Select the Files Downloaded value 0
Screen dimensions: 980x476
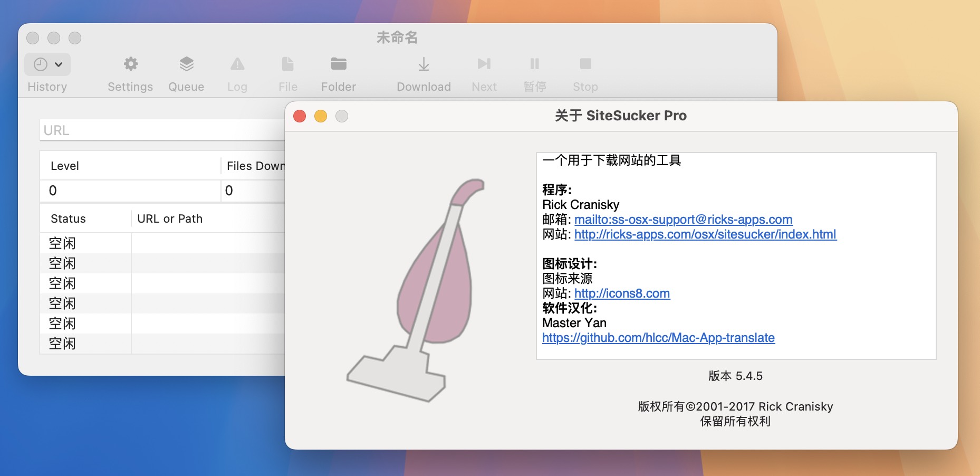[x=253, y=191]
